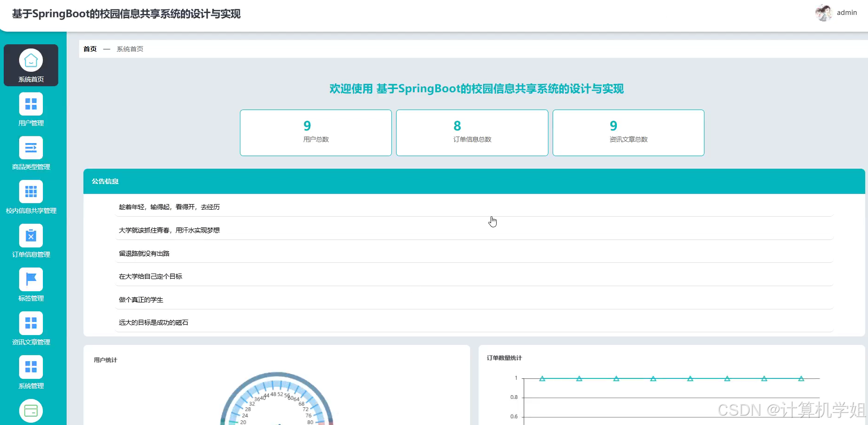Select the 订单信息管理 menu label
Screen dimensions: 868x425
31,254
